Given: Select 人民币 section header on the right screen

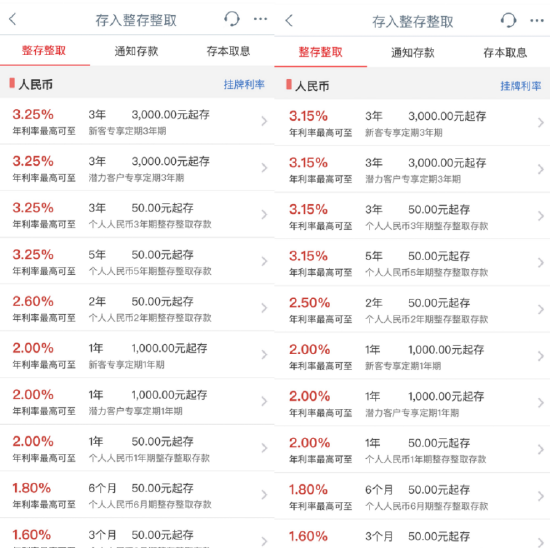Looking at the screenshot, I should coord(312,86).
